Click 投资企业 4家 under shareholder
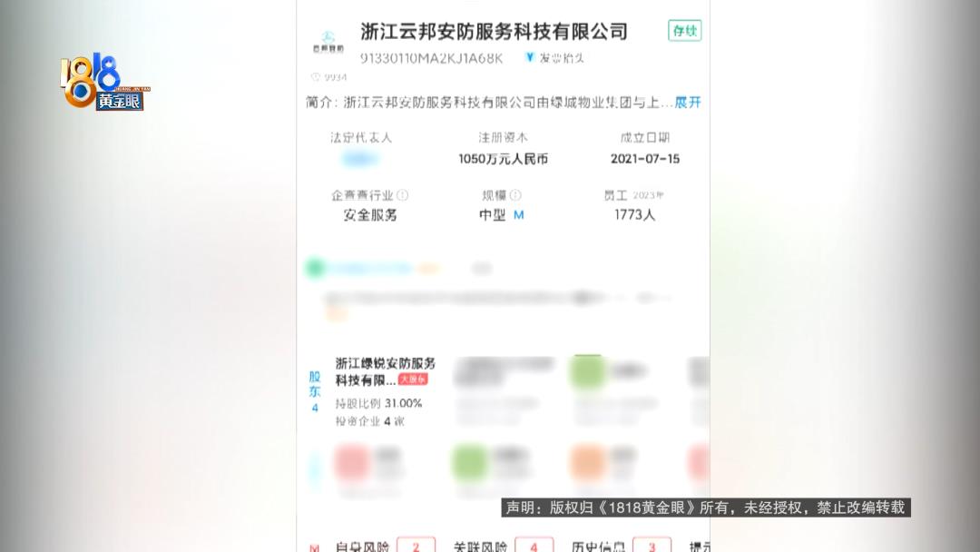Viewport: 980px width, 552px height. [x=370, y=421]
